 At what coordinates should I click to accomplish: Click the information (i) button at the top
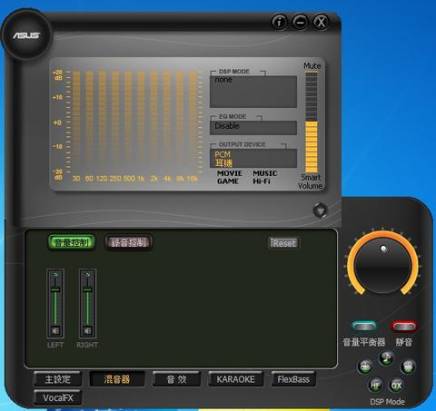279,22
